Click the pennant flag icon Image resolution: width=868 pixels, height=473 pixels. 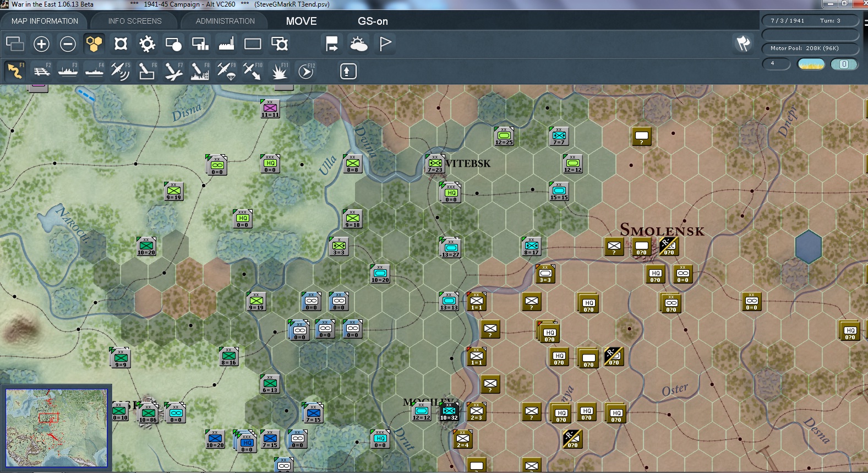tap(385, 44)
